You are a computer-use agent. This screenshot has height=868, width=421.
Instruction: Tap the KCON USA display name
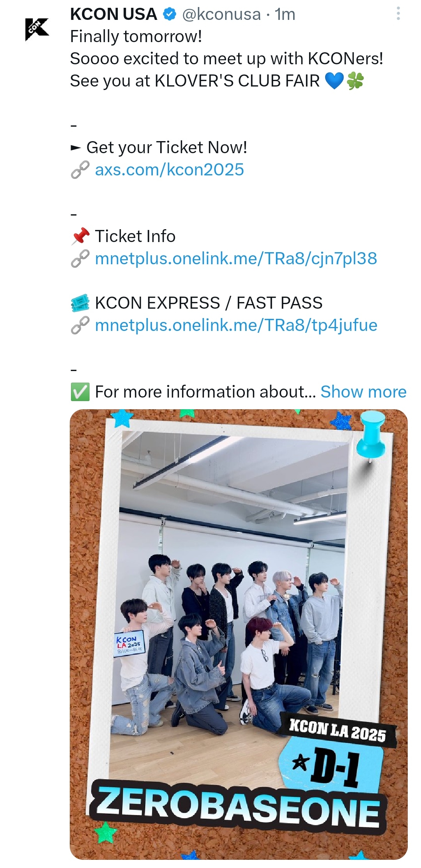(x=113, y=14)
